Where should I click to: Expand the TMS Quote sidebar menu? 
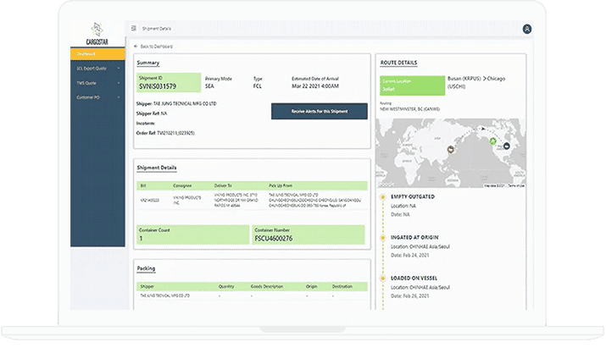[97, 83]
